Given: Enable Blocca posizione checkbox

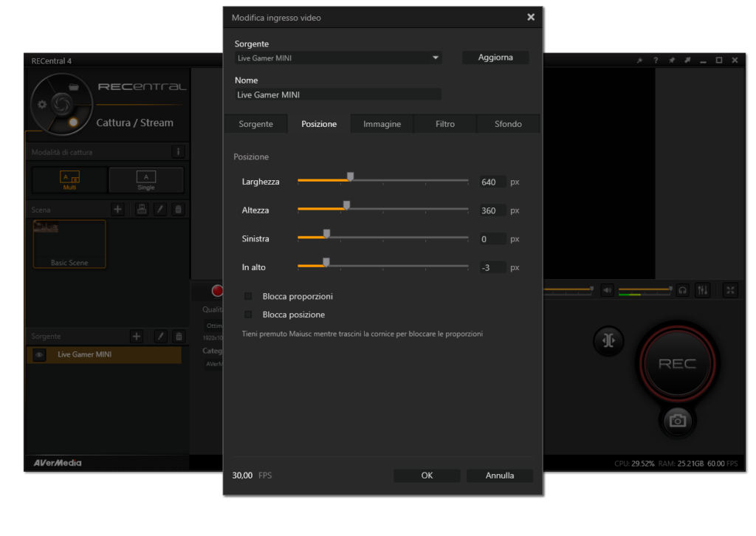Looking at the screenshot, I should click(248, 315).
